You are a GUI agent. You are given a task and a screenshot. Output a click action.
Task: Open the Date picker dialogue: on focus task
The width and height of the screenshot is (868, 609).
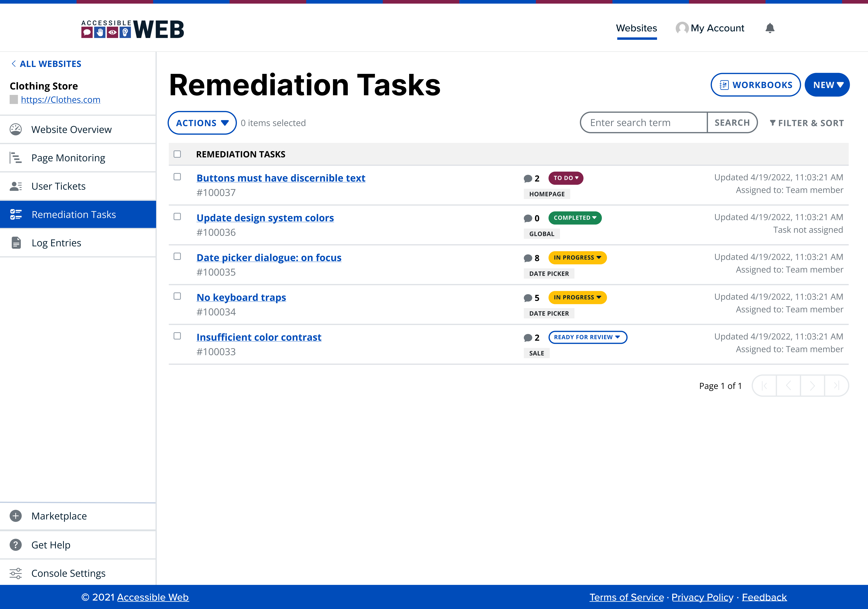(x=269, y=258)
